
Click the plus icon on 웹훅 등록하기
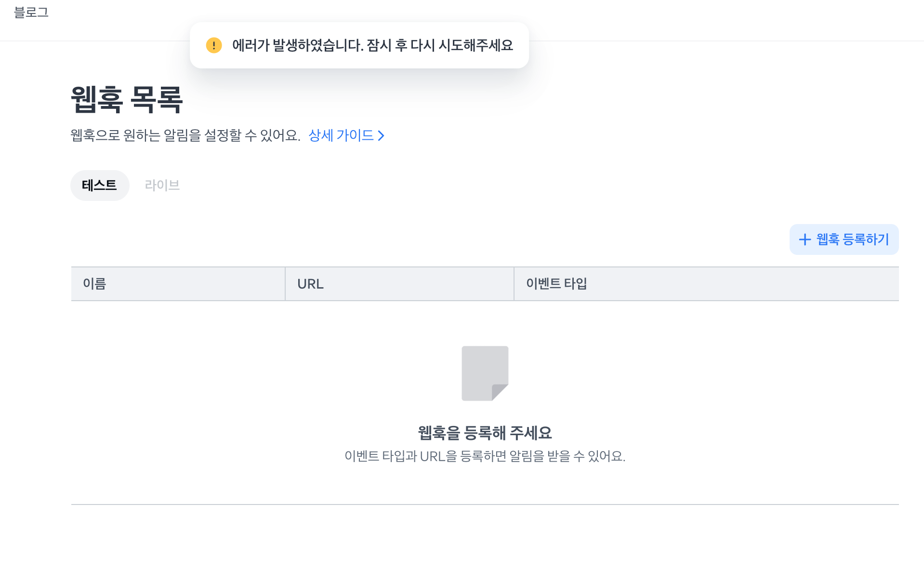[805, 239]
